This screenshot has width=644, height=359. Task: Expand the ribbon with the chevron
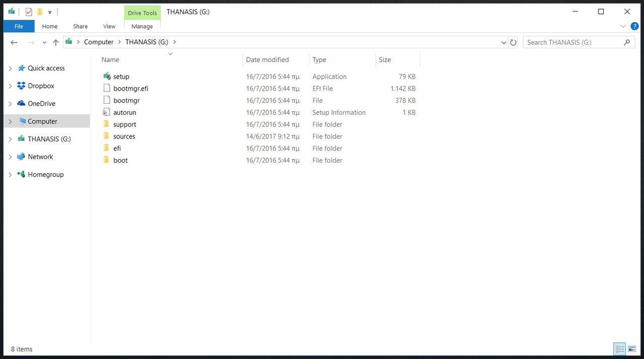click(x=623, y=26)
